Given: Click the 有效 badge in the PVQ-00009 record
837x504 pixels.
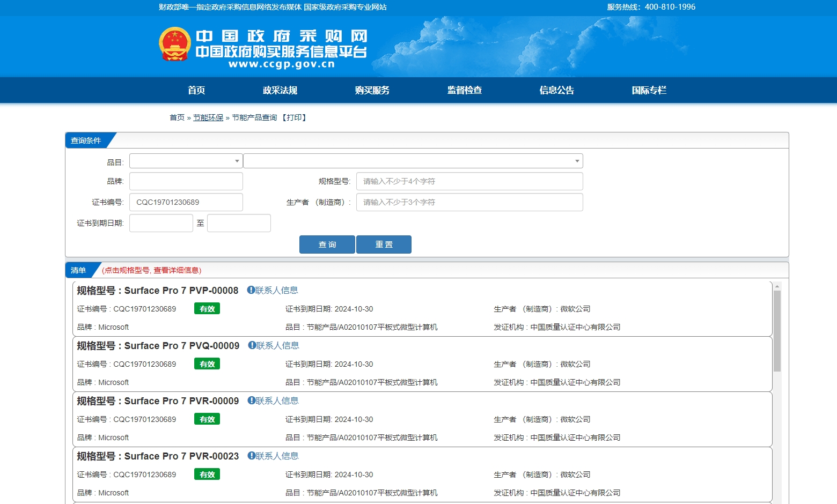Looking at the screenshot, I should [x=207, y=364].
